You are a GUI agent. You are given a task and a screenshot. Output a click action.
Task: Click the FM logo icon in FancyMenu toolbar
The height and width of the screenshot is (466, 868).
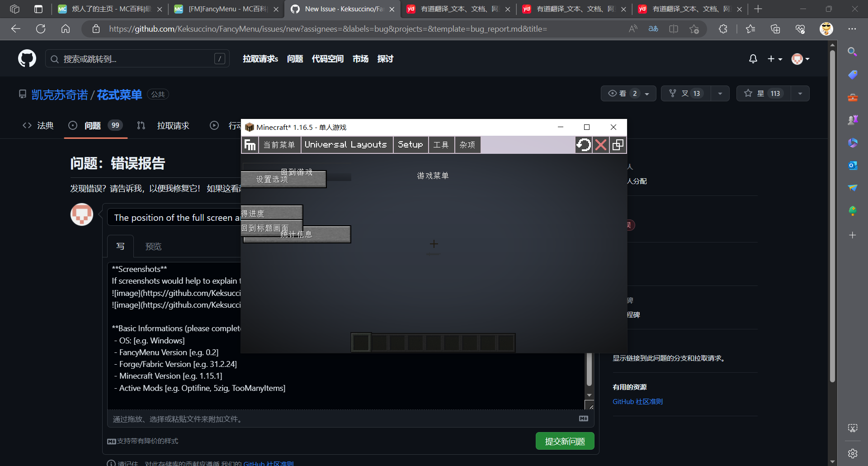pyautogui.click(x=250, y=144)
